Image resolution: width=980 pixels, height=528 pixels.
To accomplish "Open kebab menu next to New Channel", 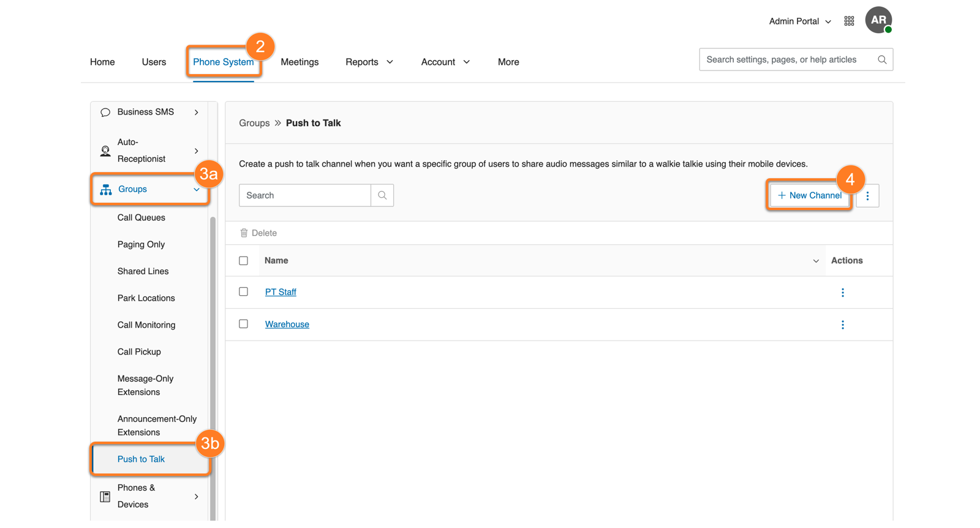I will tap(867, 196).
